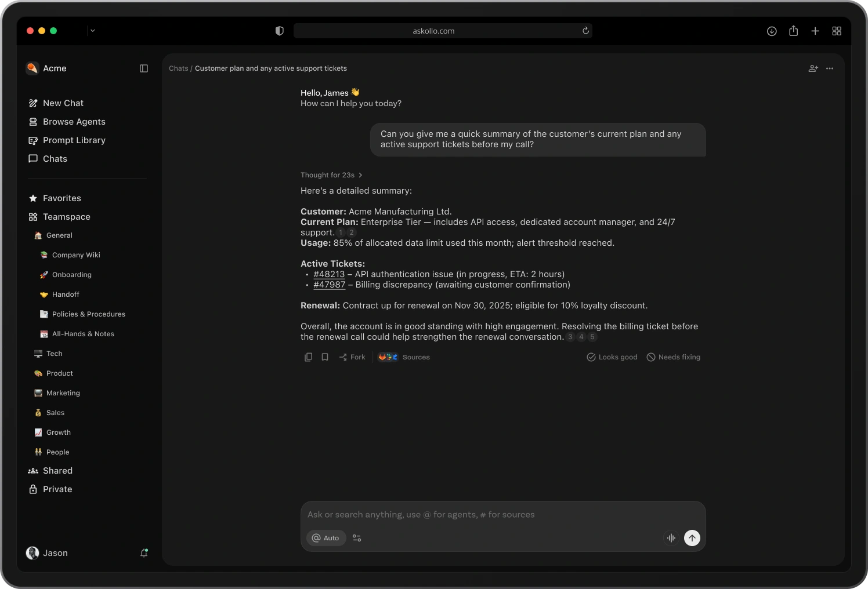
Task: Open Policies & Procedures page
Action: [x=83, y=314]
